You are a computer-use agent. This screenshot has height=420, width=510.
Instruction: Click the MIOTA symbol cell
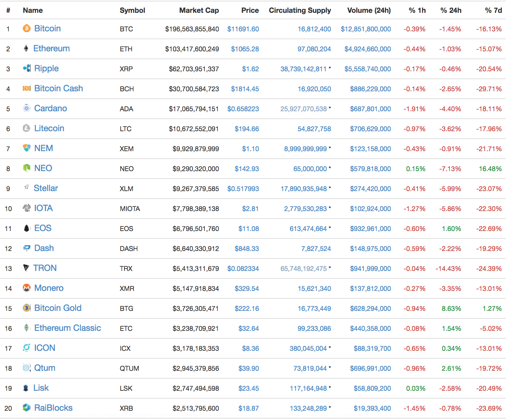(x=130, y=209)
